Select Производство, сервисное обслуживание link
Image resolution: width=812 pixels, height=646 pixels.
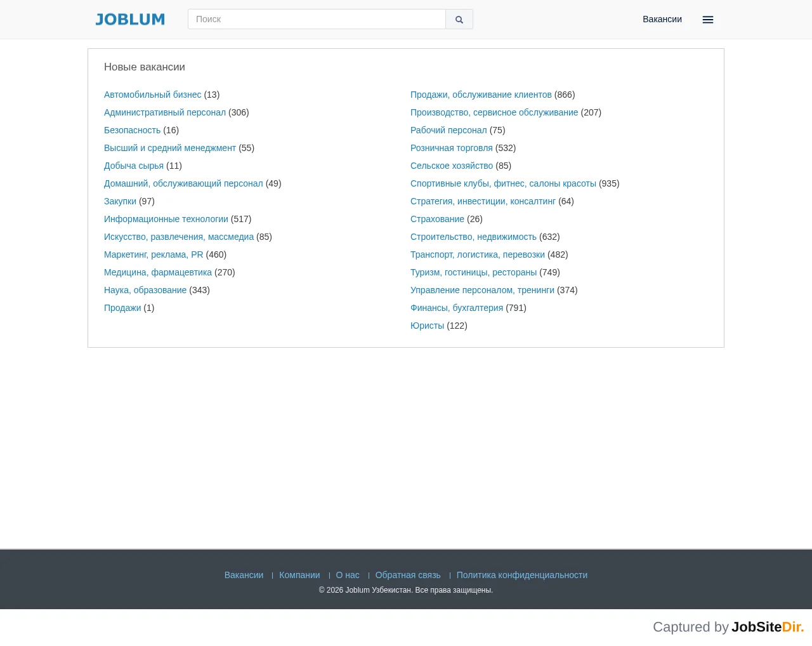(494, 112)
